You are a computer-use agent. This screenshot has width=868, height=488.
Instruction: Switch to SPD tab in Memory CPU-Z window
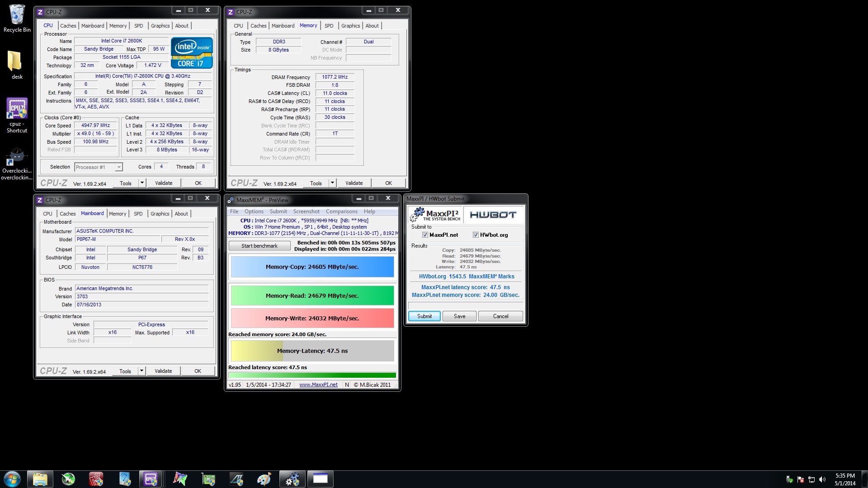329,26
